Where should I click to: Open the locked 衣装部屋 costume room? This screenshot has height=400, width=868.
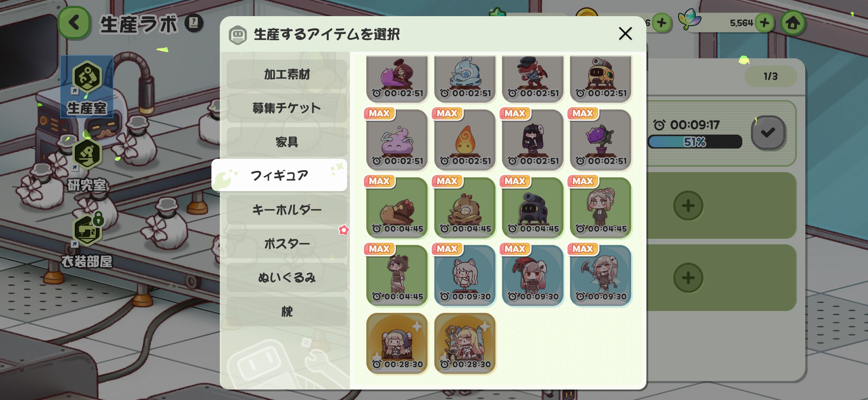point(87,240)
